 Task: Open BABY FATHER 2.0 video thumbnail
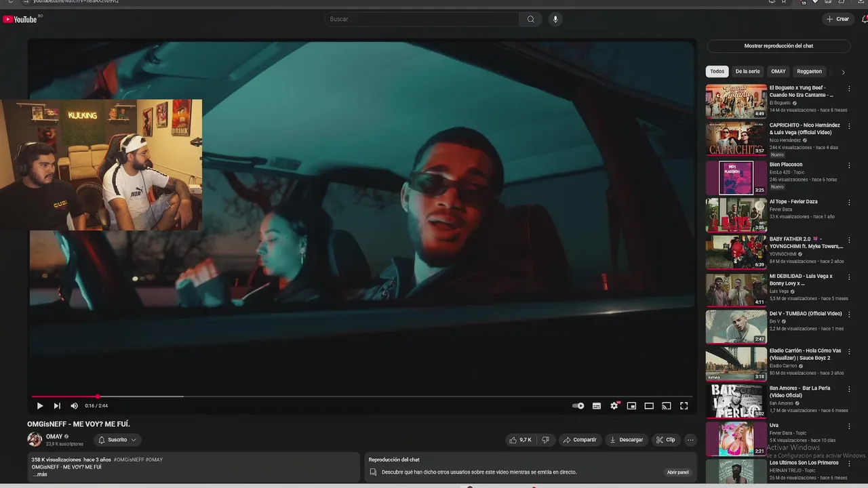[x=736, y=251]
